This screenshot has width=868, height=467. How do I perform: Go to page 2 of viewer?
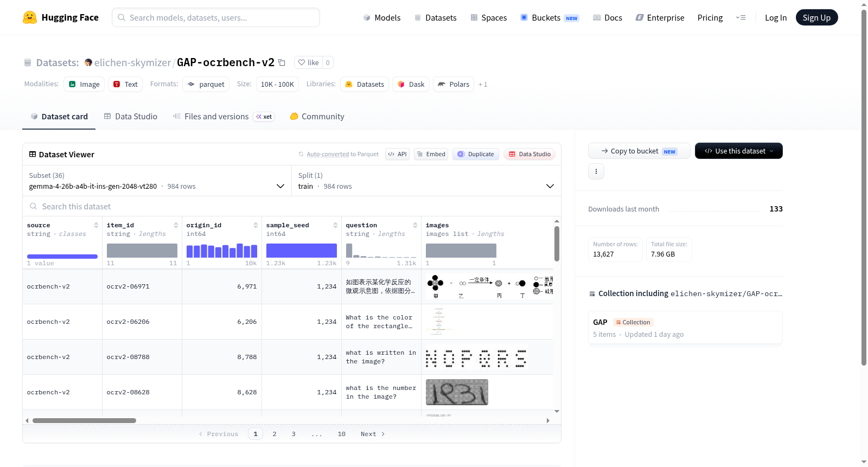[x=275, y=434]
